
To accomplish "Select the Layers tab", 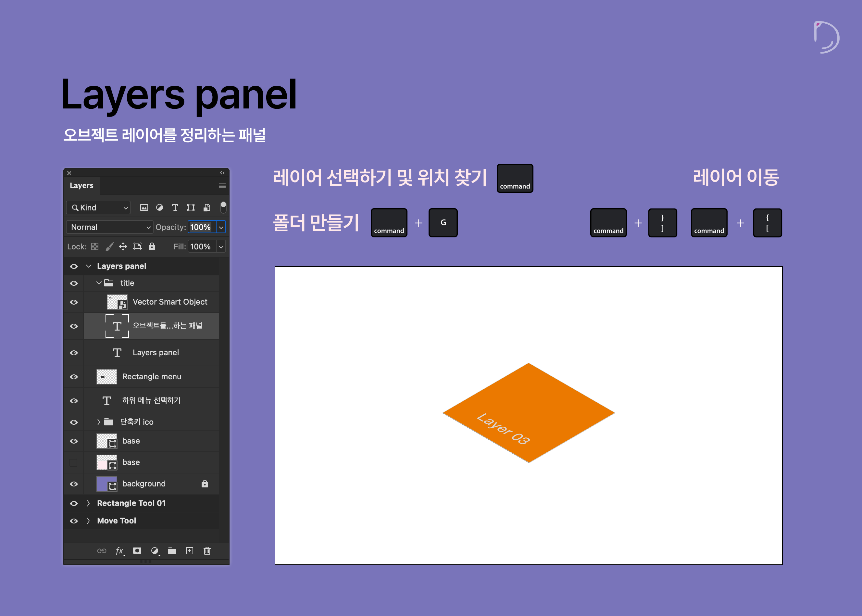I will point(81,186).
